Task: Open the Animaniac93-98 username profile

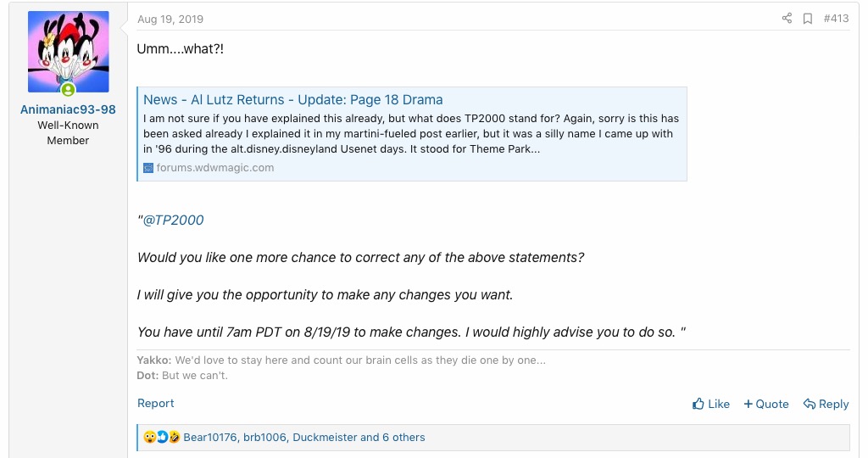Action: click(x=68, y=109)
